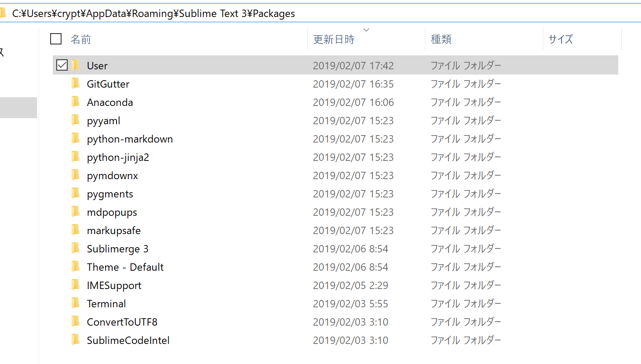Click the ファイル フォルダー type in SublimeCodeIntel row
The height and width of the screenshot is (364, 641).
click(x=466, y=340)
